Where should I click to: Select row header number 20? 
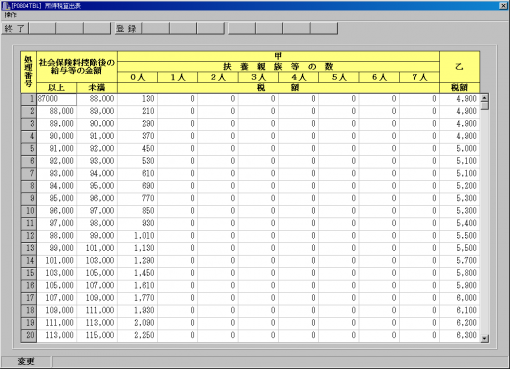click(29, 335)
